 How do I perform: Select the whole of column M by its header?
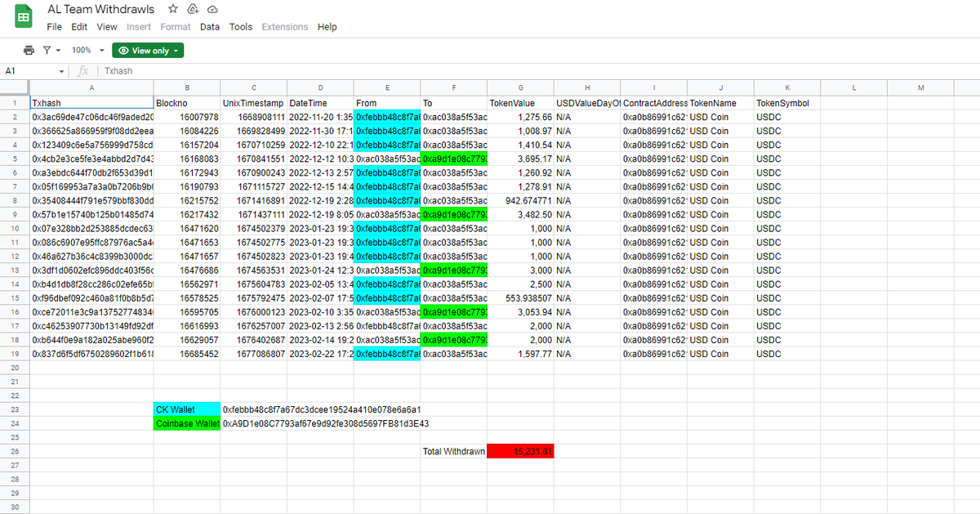click(921, 87)
